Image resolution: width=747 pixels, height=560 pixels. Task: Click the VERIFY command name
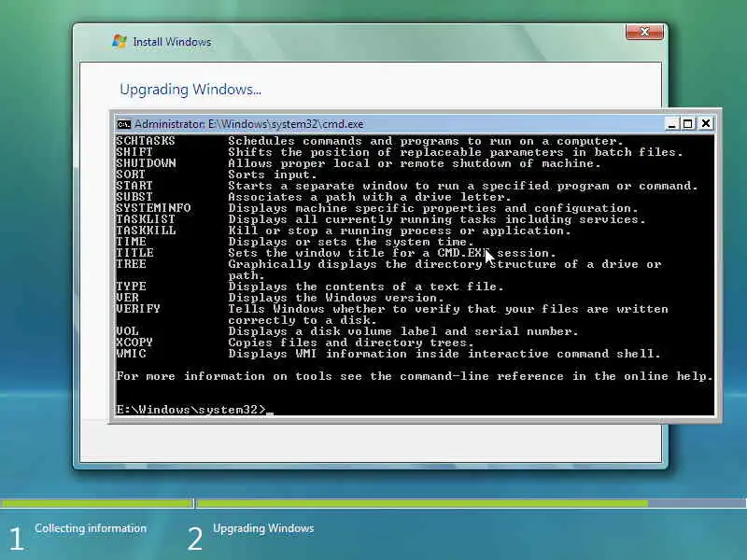click(x=138, y=309)
